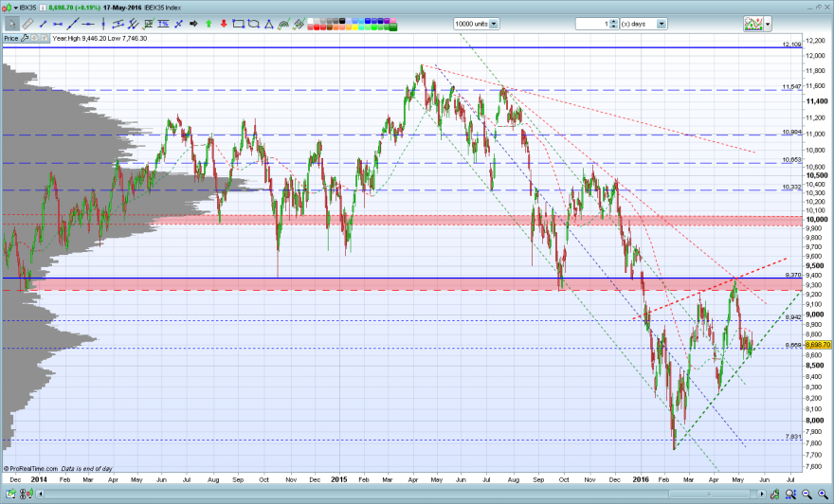Select the segment line drawing tool
834x504 pixels.
tap(43, 24)
